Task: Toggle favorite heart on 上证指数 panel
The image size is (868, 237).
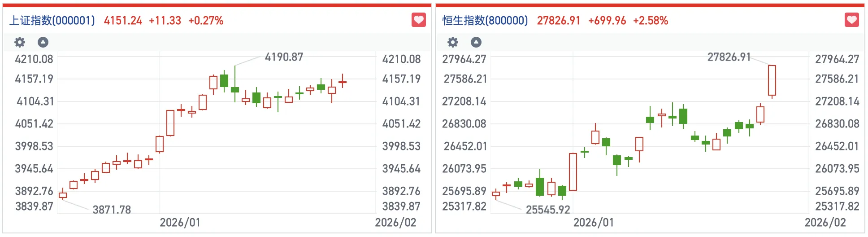Action: pos(418,20)
